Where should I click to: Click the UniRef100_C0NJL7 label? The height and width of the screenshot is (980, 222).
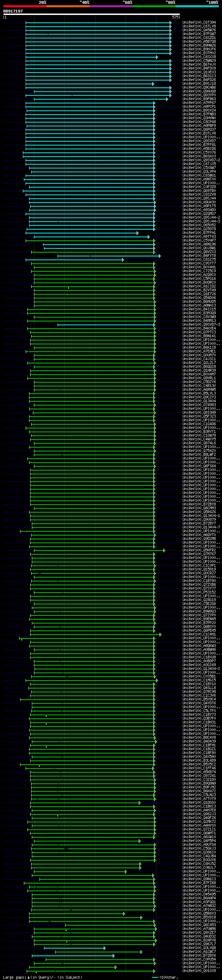coord(199,867)
